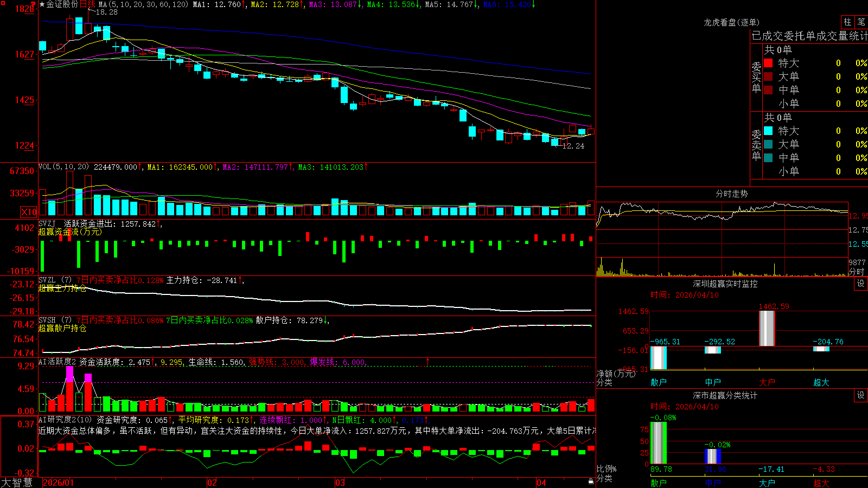Click the 分时走势 panel title

[731, 194]
